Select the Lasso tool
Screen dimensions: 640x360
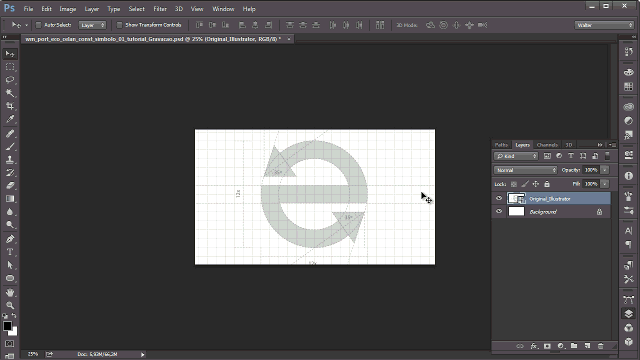[x=10, y=80]
